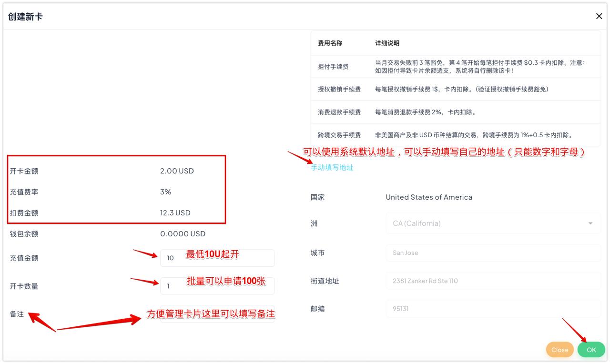
Task: Click the 扣费金额 value 12.3 USD
Action: 175,213
